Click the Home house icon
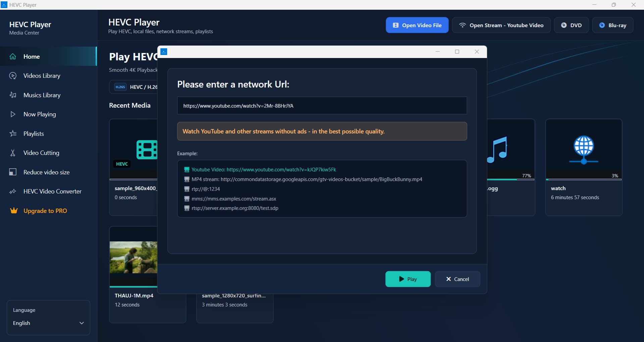This screenshot has height=342, width=644. point(13,56)
